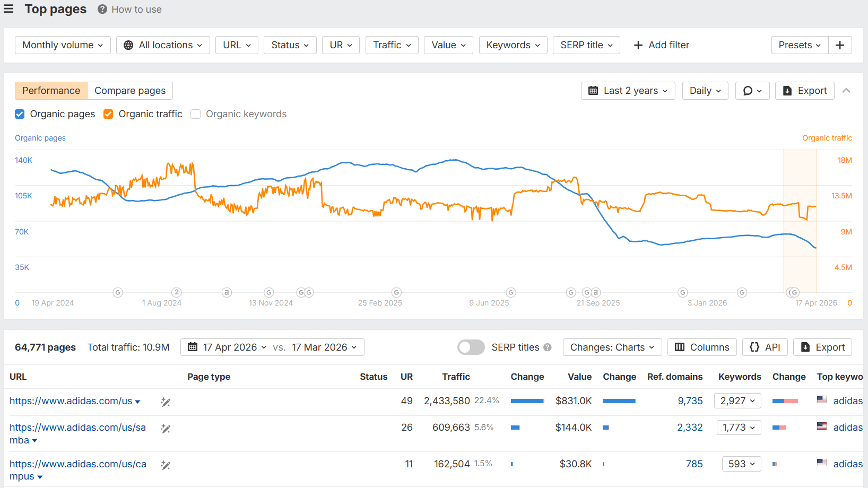Open the Monthly volume dropdown
This screenshot has width=868, height=488.
tap(63, 45)
